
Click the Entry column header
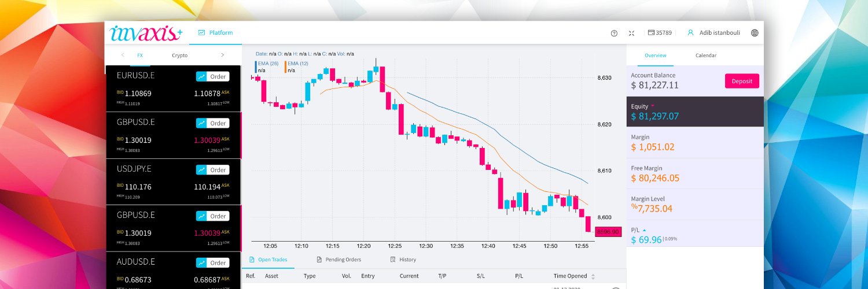[368, 276]
